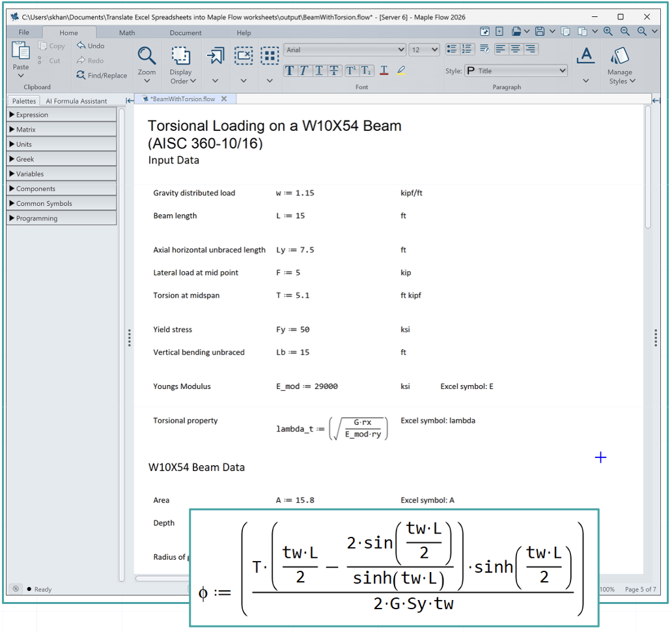Toggle strikethrough text formatting
672x632 pixels.
(334, 70)
